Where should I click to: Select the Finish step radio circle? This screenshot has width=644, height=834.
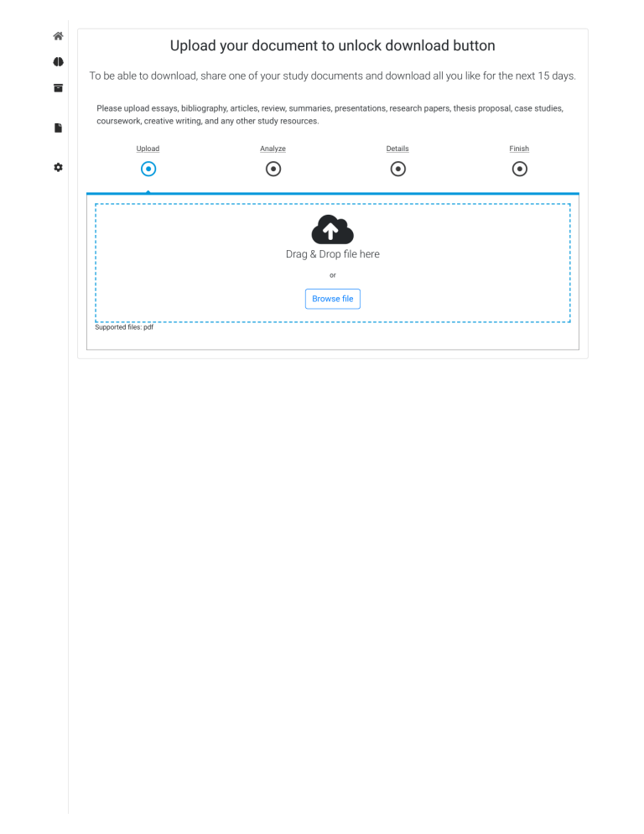coord(519,169)
